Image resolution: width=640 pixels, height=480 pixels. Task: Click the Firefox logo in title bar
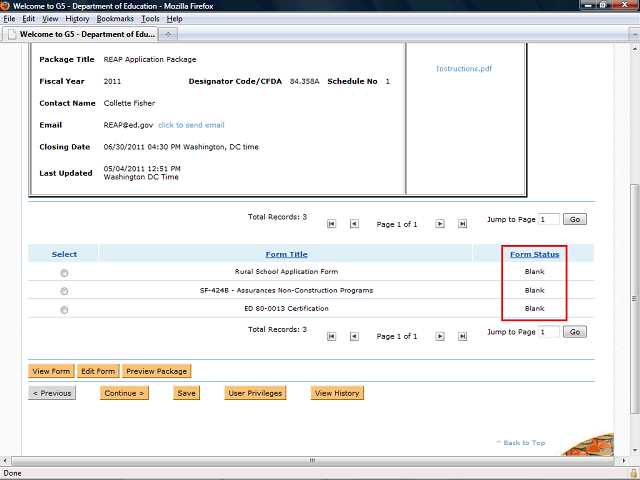tap(5, 6)
